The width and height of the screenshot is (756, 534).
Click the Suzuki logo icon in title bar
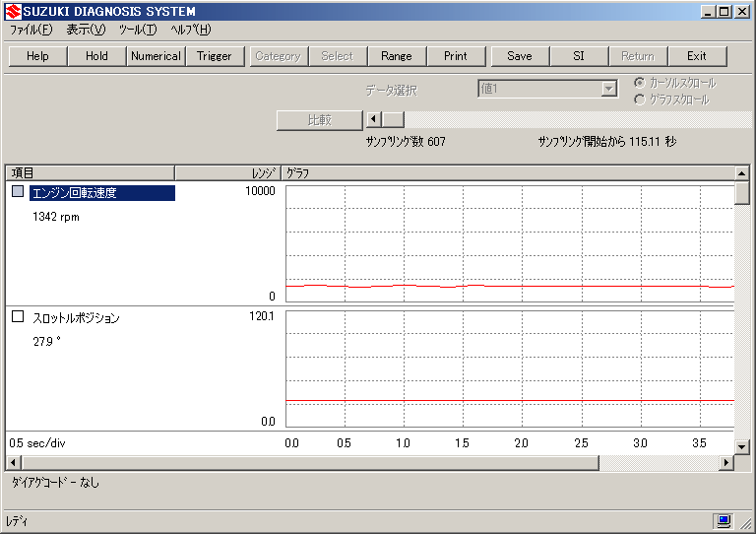click(x=13, y=11)
